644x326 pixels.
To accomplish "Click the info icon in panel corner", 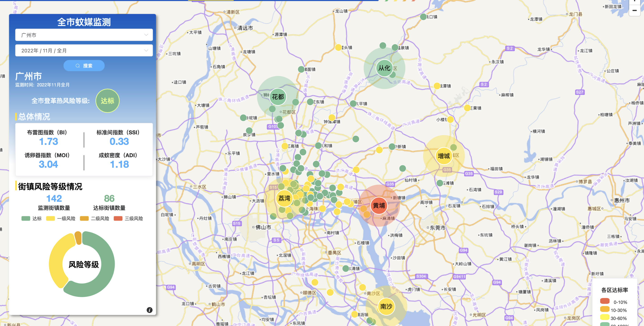I will (149, 310).
